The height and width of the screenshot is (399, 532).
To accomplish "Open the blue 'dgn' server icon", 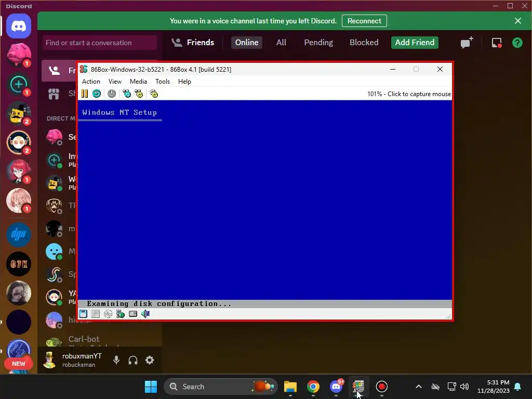I will pyautogui.click(x=19, y=234).
